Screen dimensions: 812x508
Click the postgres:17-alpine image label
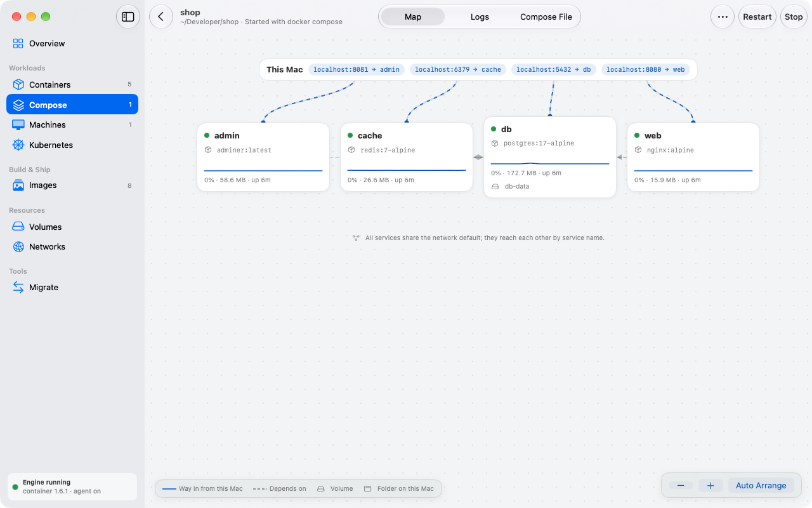tap(539, 144)
